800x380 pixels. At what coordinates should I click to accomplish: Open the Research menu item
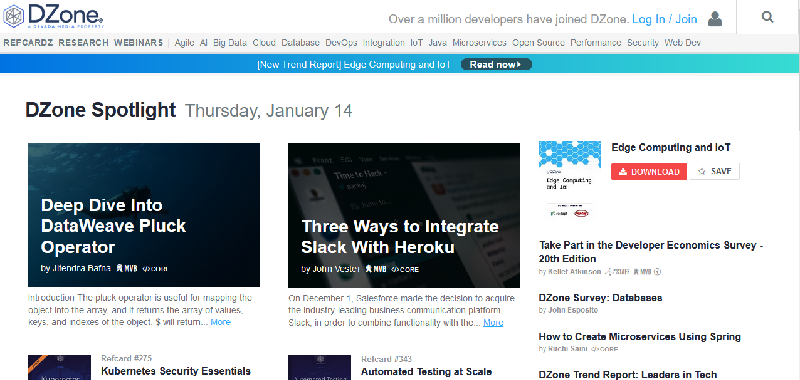(83, 43)
